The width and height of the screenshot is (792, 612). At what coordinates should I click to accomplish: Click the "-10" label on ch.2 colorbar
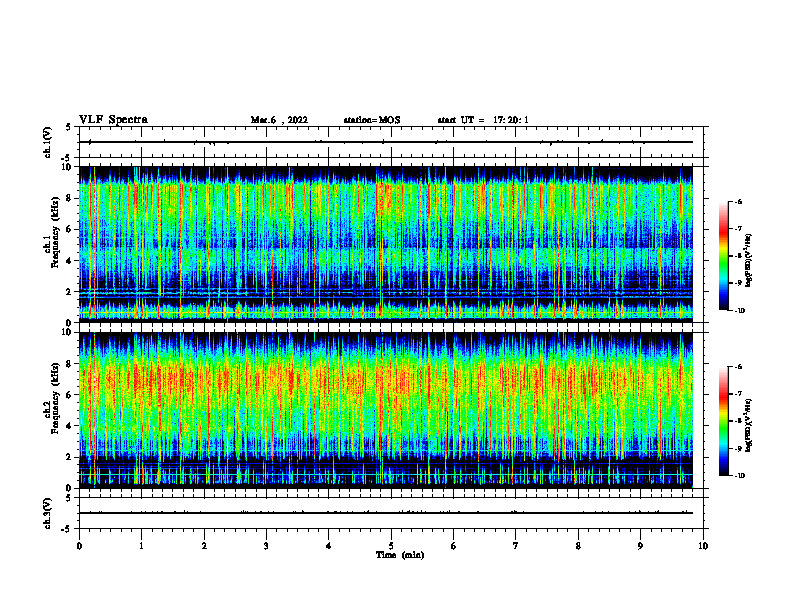coord(740,476)
